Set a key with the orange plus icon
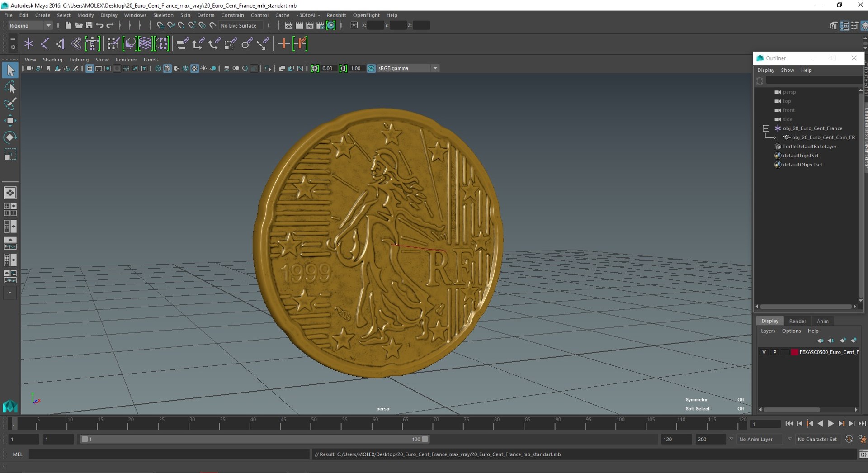868x473 pixels. (x=283, y=43)
